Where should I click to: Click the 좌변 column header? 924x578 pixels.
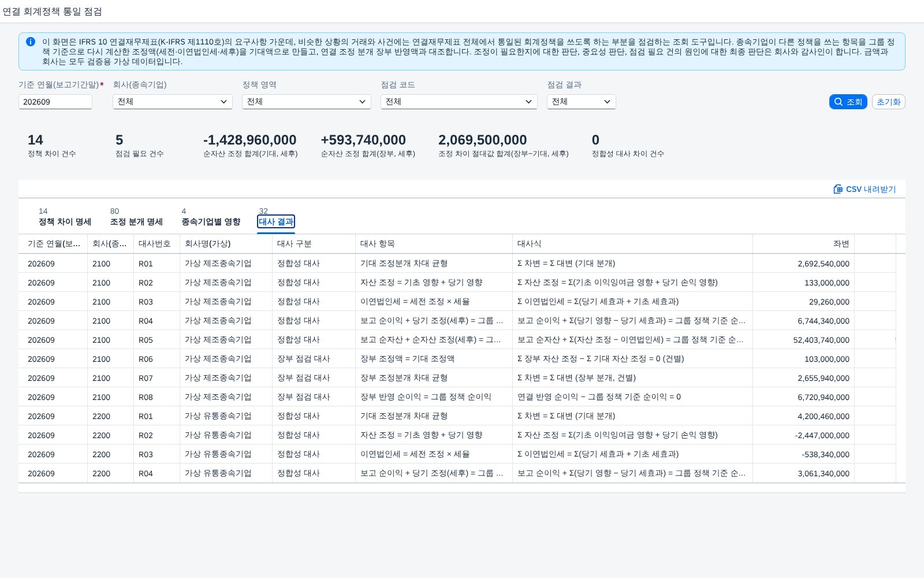tap(804, 244)
